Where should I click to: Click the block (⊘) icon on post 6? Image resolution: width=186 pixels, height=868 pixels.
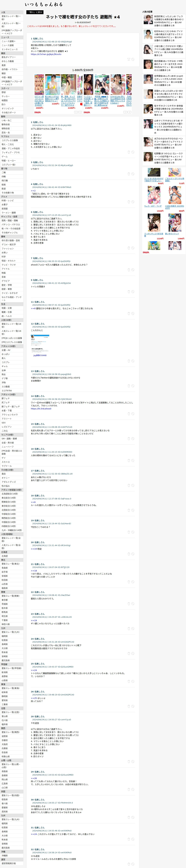pyautogui.click(x=133, y=248)
